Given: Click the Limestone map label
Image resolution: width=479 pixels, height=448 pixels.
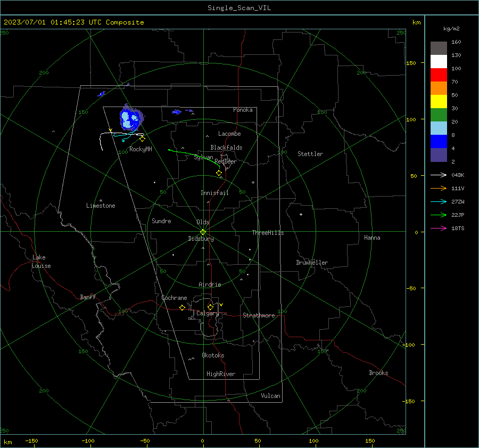Looking at the screenshot, I should click(x=101, y=206).
